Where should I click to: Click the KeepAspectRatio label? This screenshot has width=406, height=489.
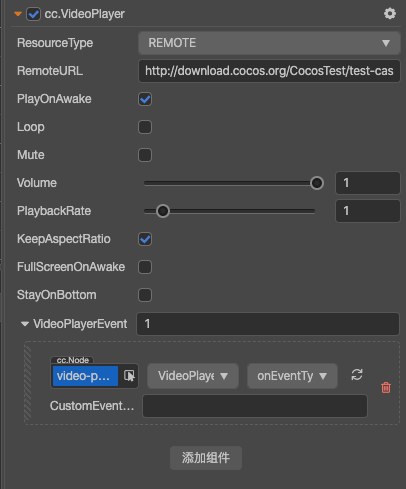(64, 239)
